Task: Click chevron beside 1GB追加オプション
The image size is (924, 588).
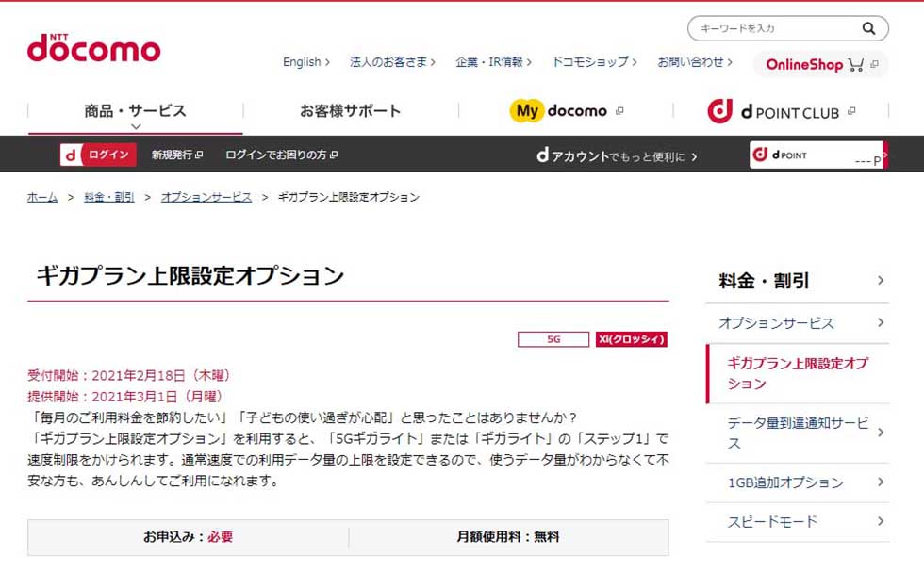Action: click(881, 482)
